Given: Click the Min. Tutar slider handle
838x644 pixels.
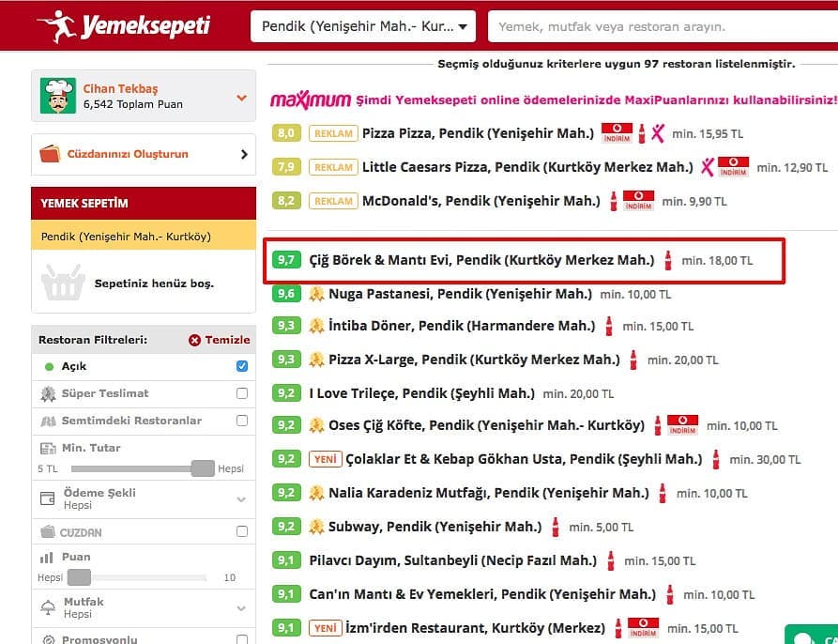Looking at the screenshot, I should [203, 468].
